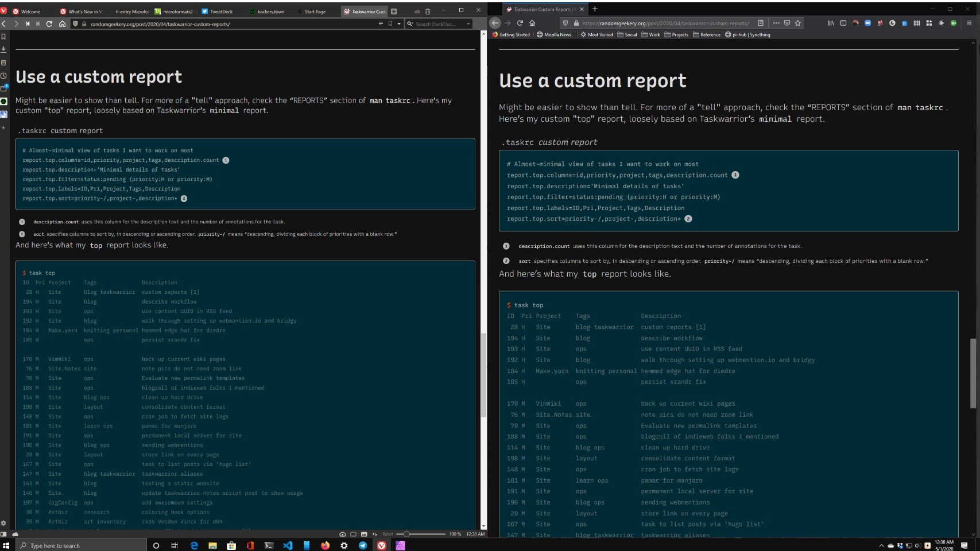
Task: Click Type here to search box
Action: click(x=80, y=545)
